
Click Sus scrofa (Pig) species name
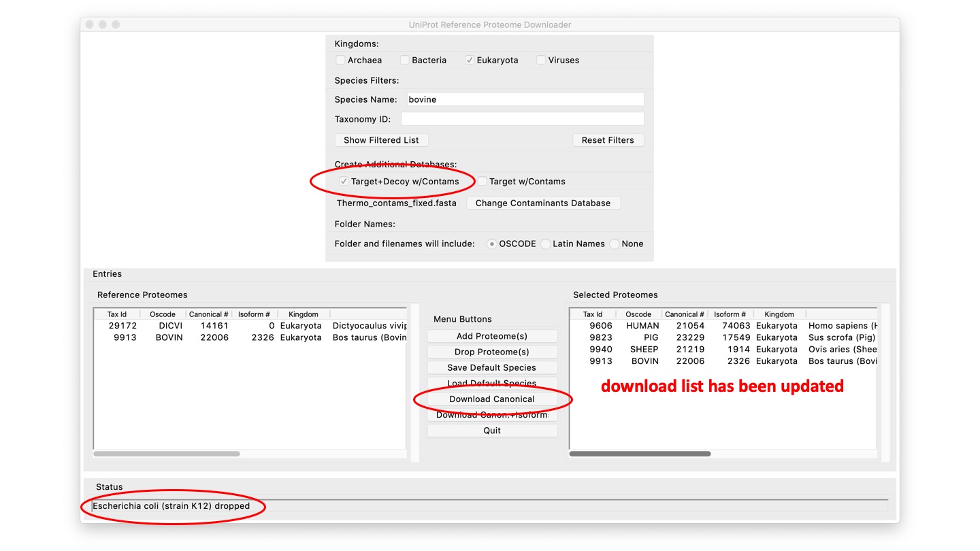[x=842, y=337]
